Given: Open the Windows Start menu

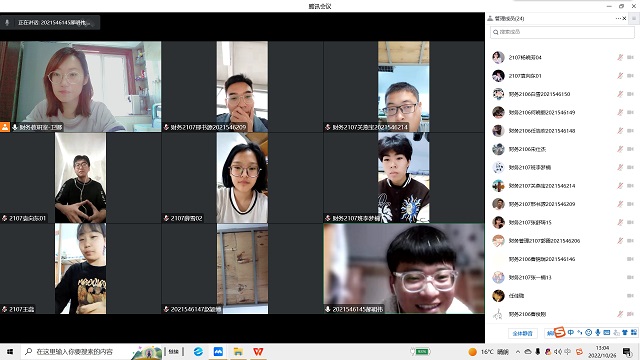Looking at the screenshot, I should (10, 351).
